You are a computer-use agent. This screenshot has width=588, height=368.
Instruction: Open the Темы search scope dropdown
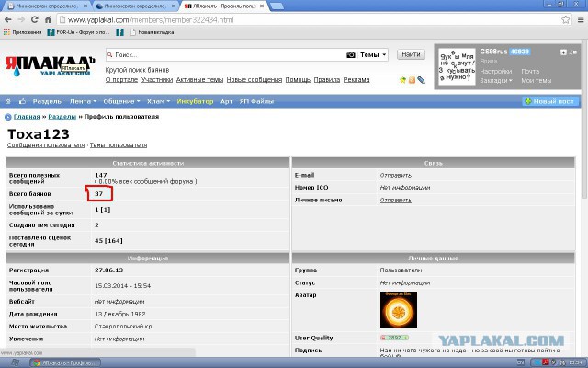point(373,55)
